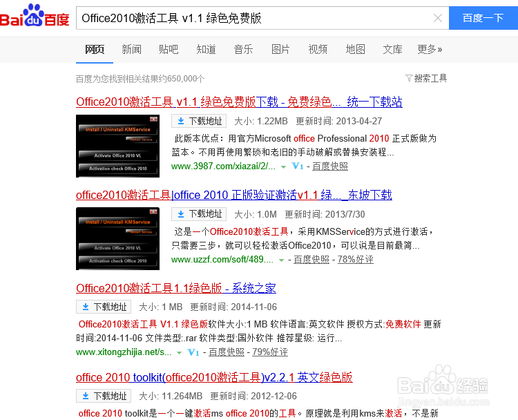Click text 大小: 11.264MB
Viewport: 518px width, 420px height.
171,396
